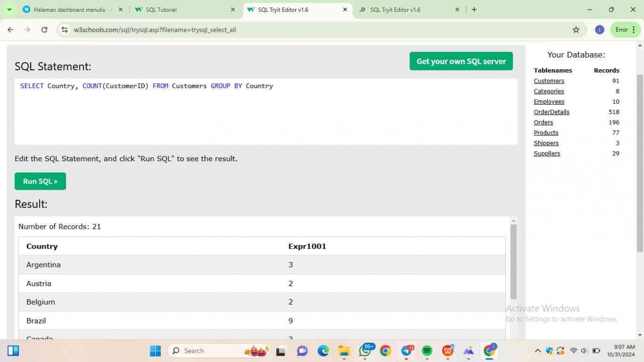Select the Brazil result row
This screenshot has height=362, width=644.
click(x=262, y=321)
